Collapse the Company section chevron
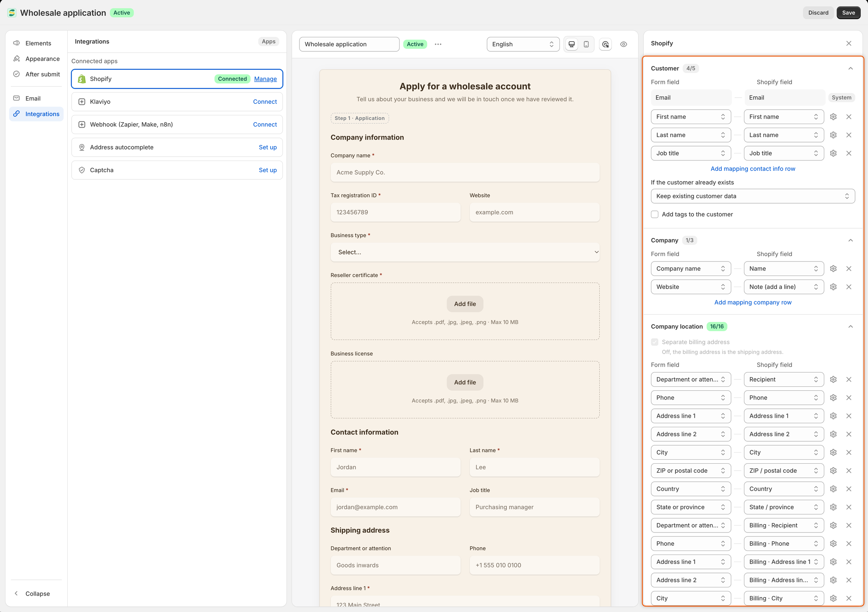This screenshot has height=612, width=868. tap(850, 241)
